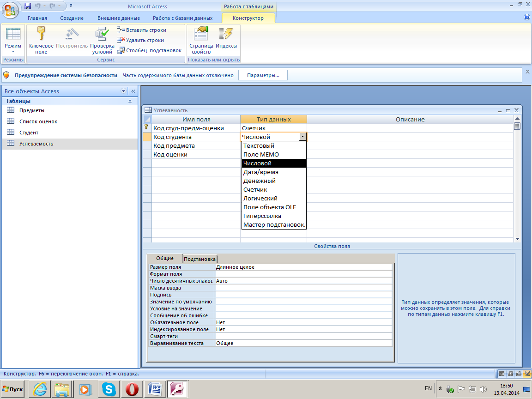Image resolution: width=532 pixels, height=399 pixels.
Task: Open Windows Media Player from taskbar
Action: pyautogui.click(x=85, y=389)
